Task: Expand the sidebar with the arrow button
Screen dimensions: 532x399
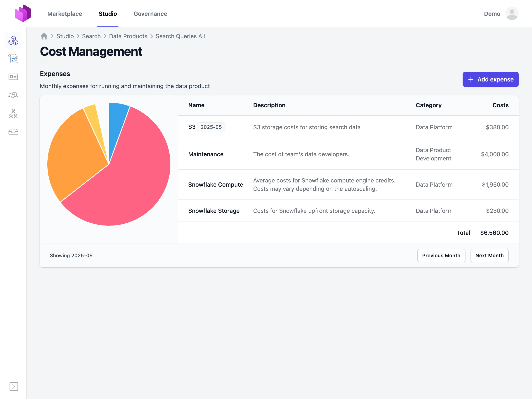Action: [14, 386]
